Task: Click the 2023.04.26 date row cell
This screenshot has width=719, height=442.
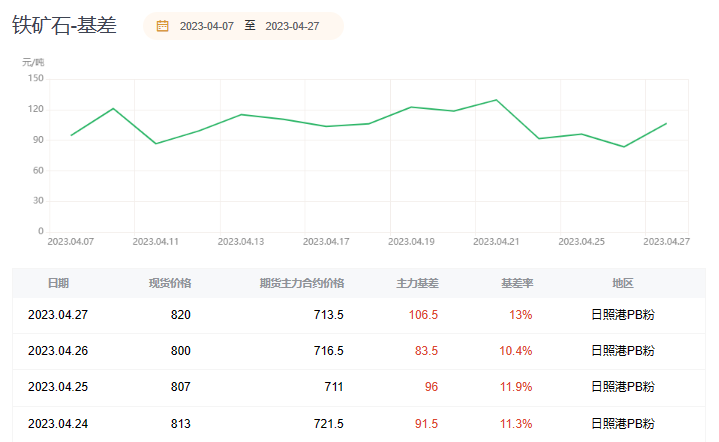Action: tap(58, 351)
